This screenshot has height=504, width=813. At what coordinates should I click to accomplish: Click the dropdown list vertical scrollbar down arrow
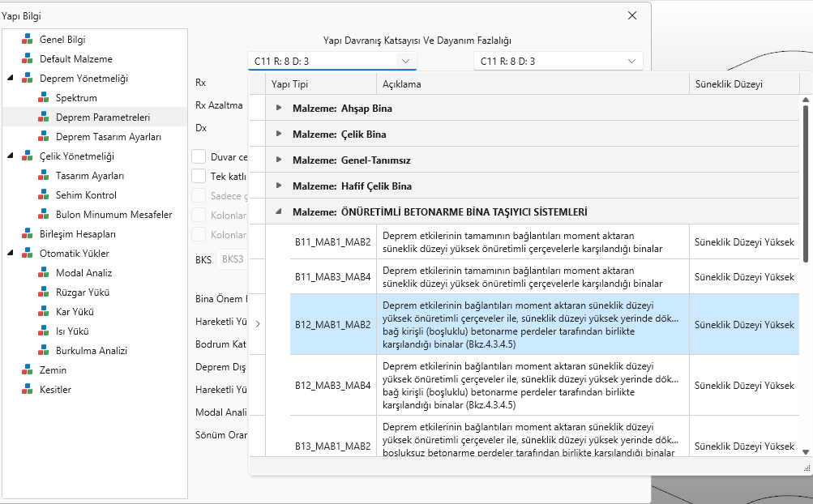[x=806, y=451]
